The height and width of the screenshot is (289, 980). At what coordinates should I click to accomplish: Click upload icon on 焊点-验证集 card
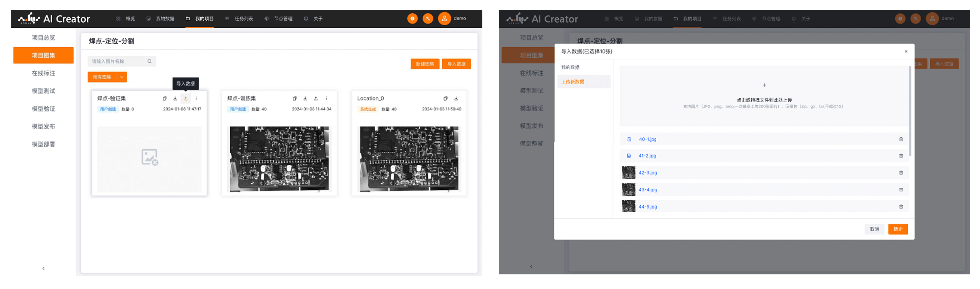186,98
